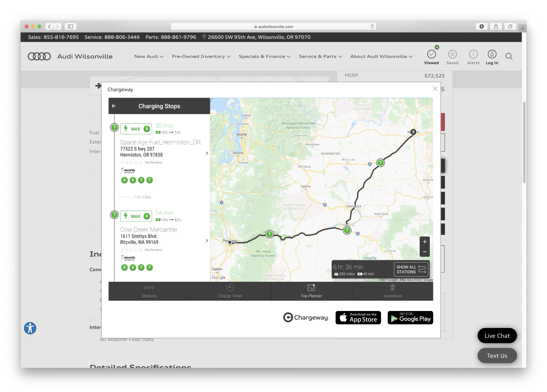Open Safari downloads icon
The width and height of the screenshot is (547, 392).
click(x=481, y=26)
